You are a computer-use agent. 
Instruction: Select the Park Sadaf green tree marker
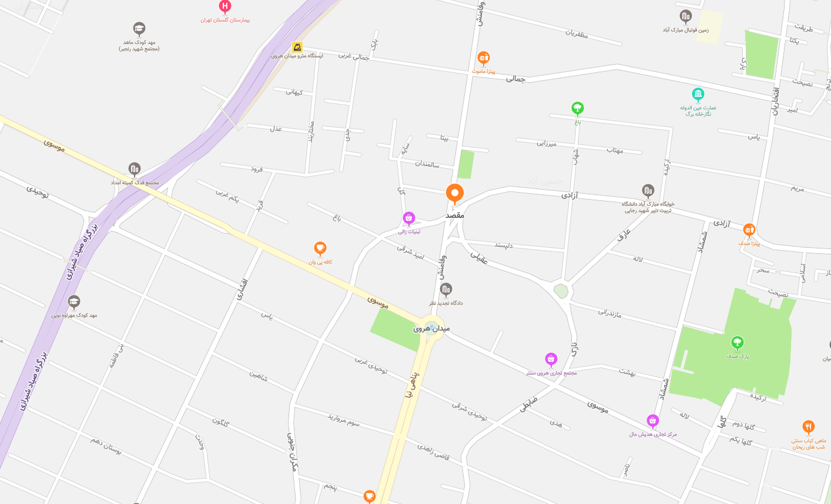737,343
